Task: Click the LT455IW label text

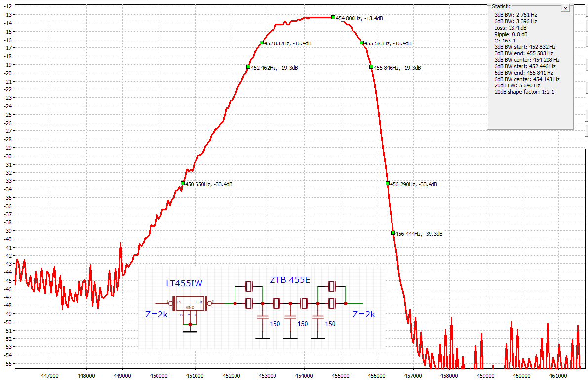Action: [184, 283]
